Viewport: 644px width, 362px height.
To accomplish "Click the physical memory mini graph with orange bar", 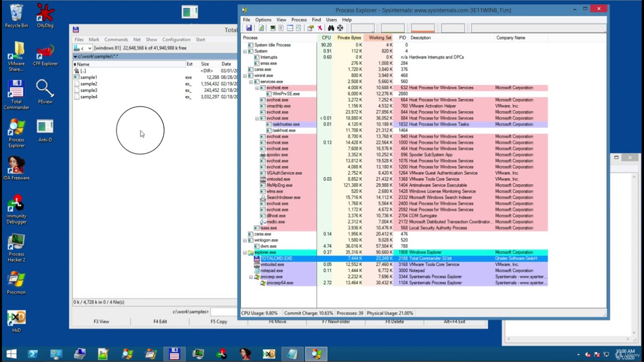I will point(423,28).
